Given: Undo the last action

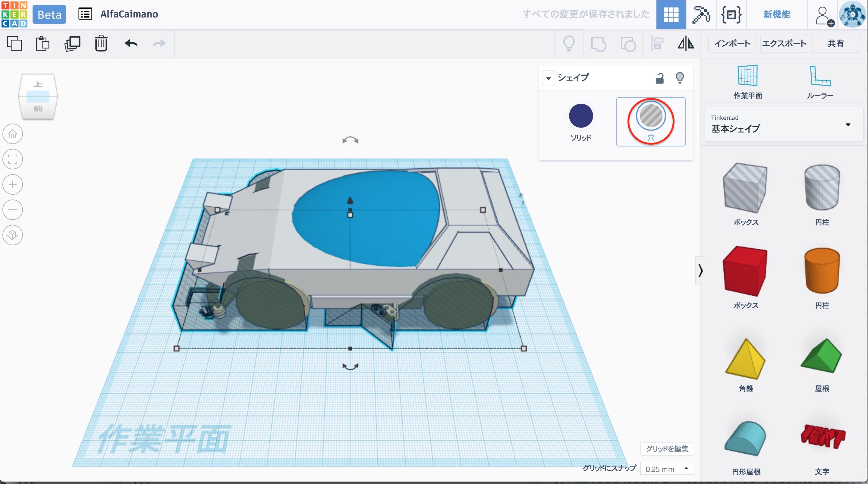Looking at the screenshot, I should coord(131,43).
